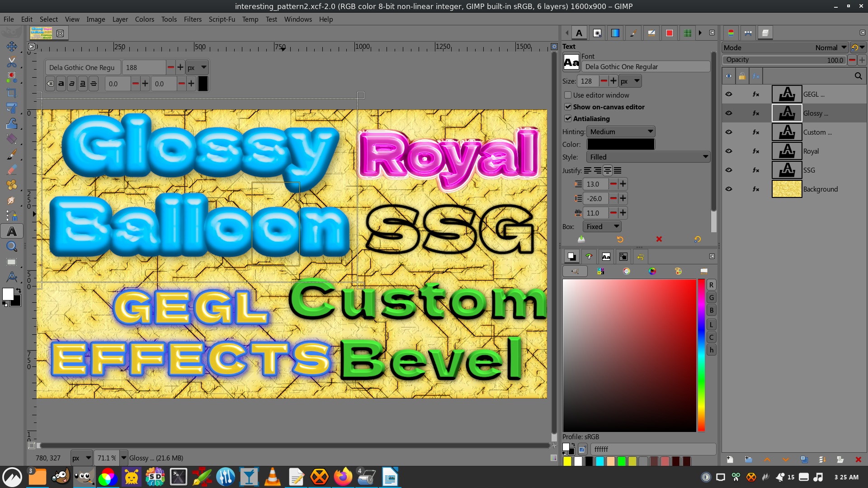The height and width of the screenshot is (488, 868).
Task: Select the Zoom magnifier tool
Action: (12, 246)
